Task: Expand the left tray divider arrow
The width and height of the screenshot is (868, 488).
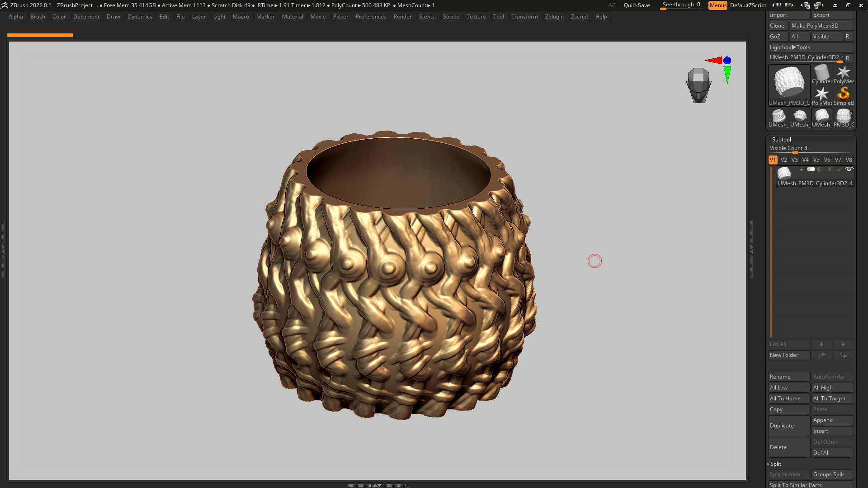Action: 3,249
